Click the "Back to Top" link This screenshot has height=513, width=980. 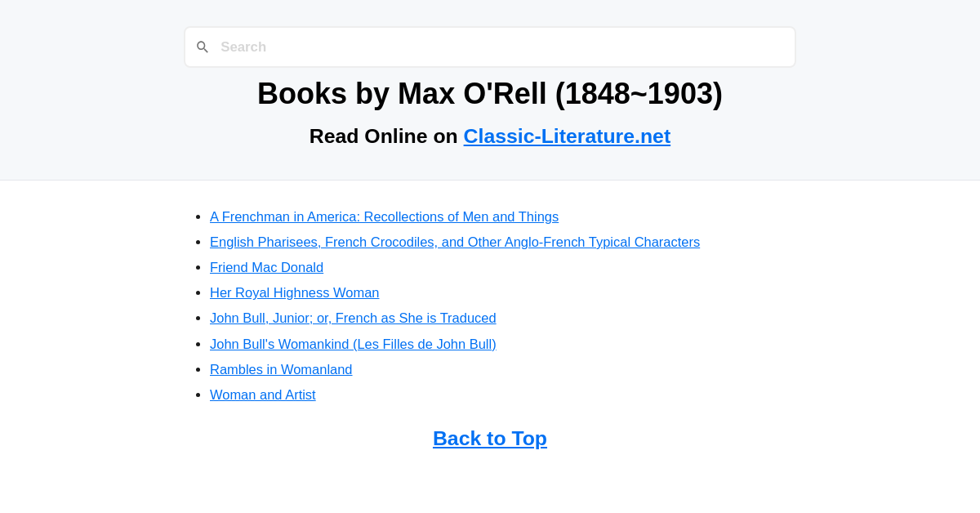coord(490,439)
